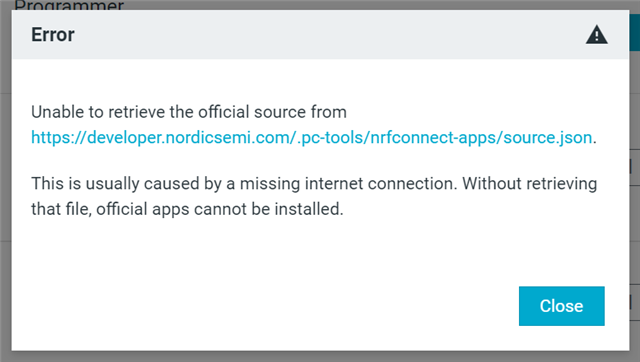Select the Programmer label behind the dialog
The width and height of the screenshot is (640, 362).
(69, 5)
